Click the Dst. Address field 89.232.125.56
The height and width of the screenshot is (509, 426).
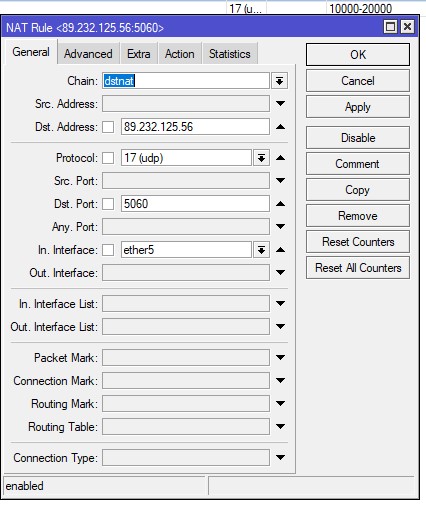195,127
